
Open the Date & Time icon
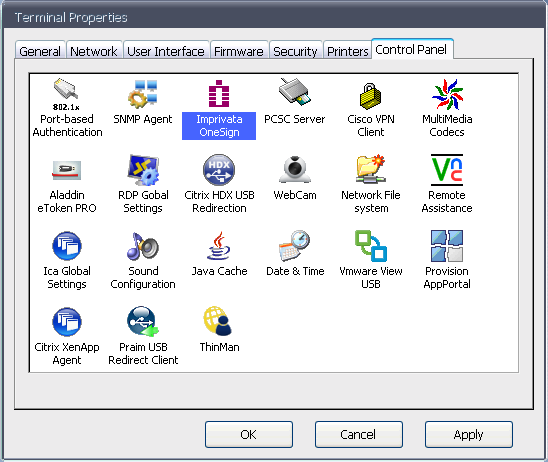295,246
